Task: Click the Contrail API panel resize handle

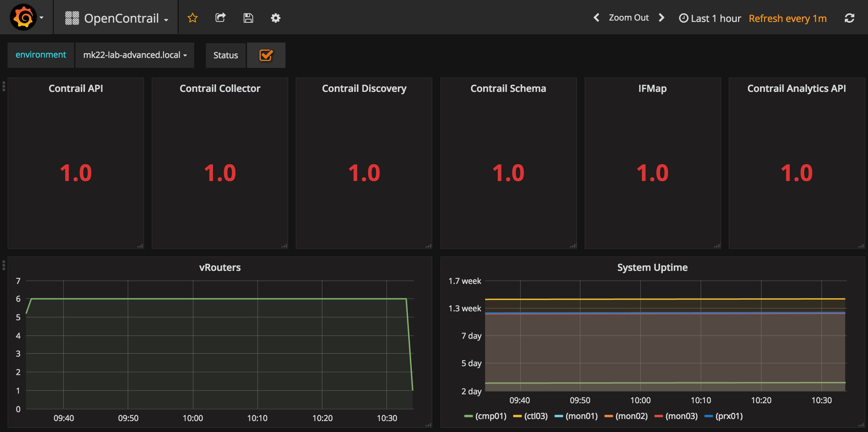Action: coord(140,245)
